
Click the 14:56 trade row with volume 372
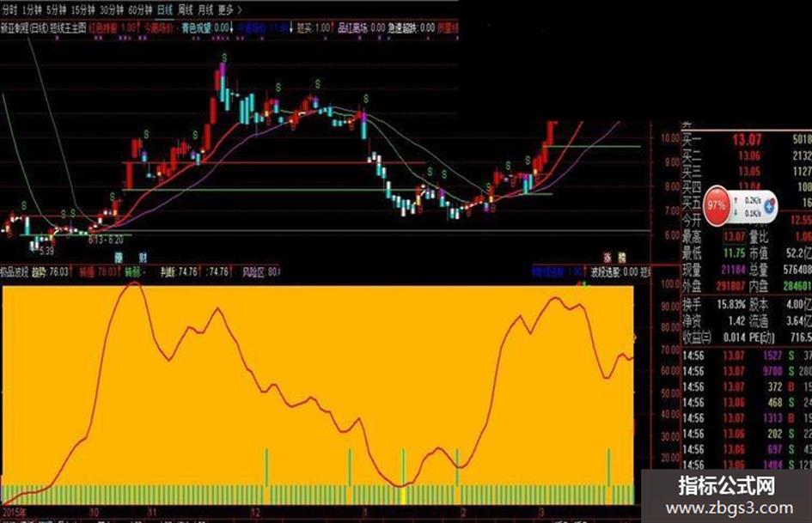[747, 386]
